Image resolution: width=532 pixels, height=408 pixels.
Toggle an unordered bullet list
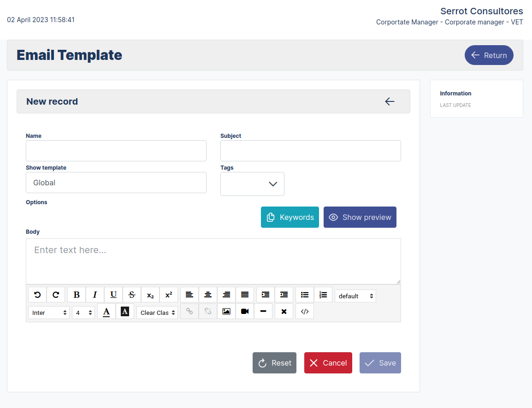305,295
